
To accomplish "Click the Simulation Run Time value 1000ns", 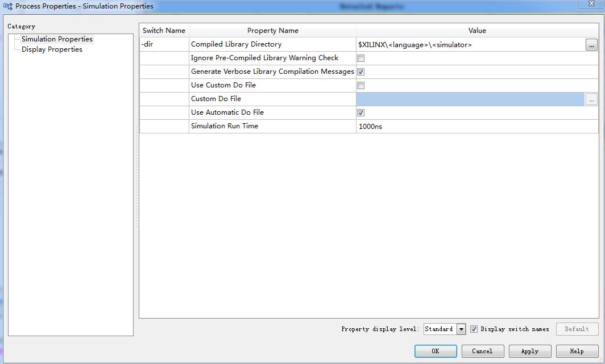I will 370,126.
